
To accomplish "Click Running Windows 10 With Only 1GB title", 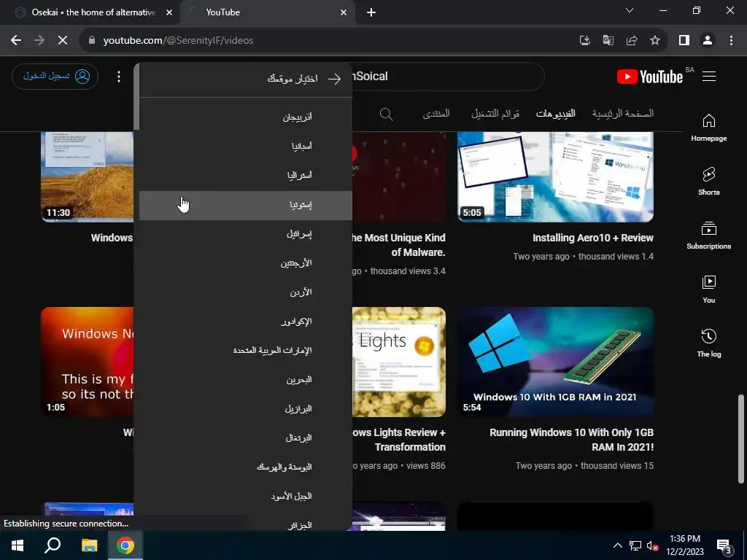I will pos(572,440).
